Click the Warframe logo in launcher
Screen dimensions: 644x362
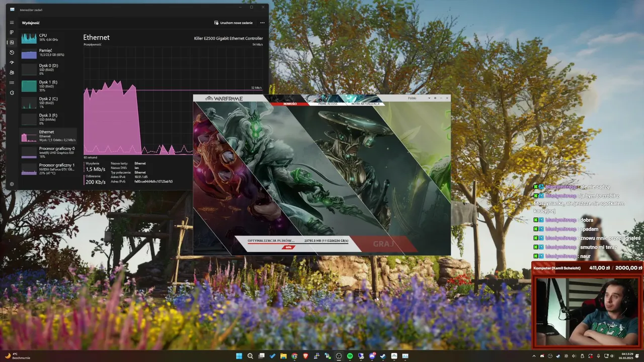tap(224, 99)
